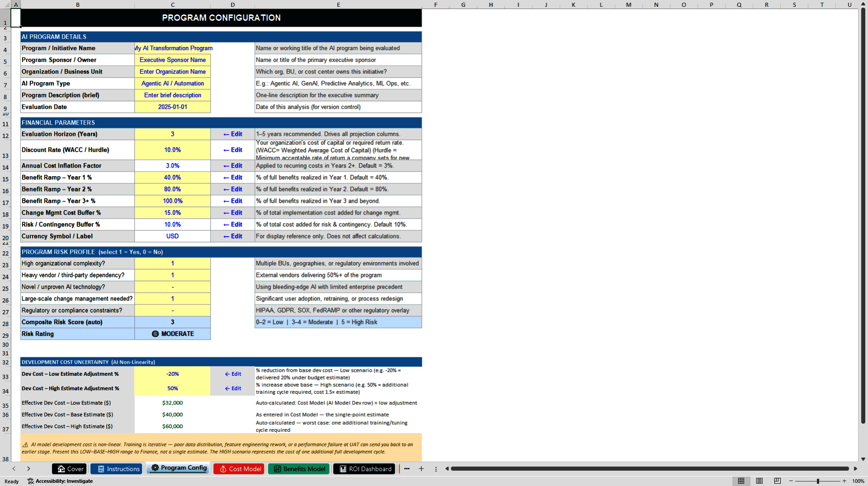The image size is (868, 486).
Task: Click Select All corner triangle
Action: 5,5
